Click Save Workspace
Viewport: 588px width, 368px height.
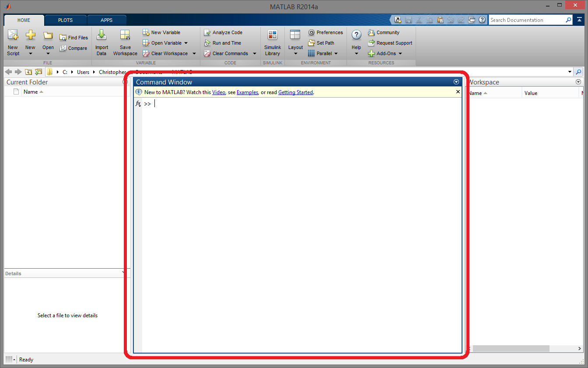(x=125, y=43)
